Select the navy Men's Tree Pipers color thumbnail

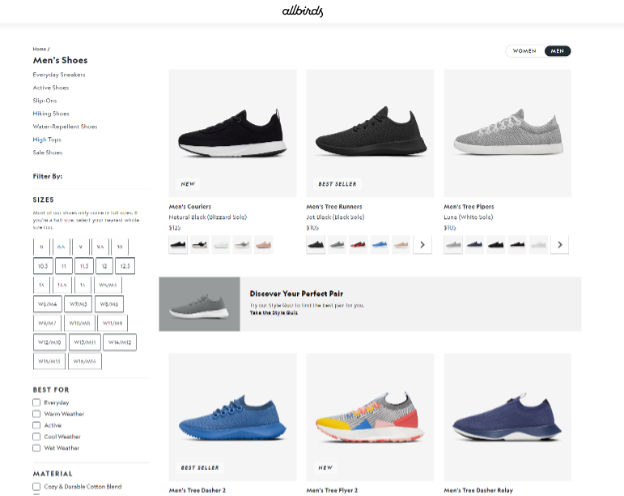475,244
